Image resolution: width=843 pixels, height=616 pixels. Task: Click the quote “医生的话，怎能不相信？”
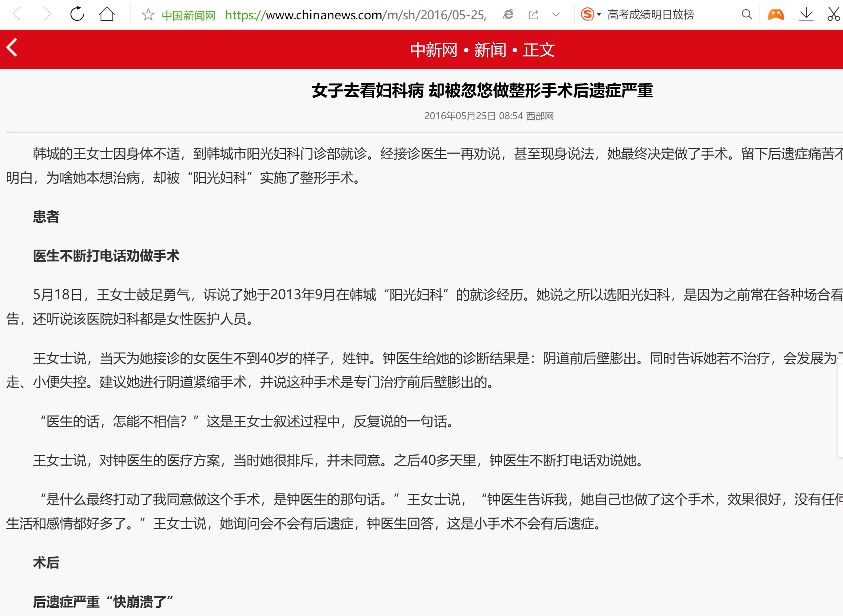coord(119,421)
